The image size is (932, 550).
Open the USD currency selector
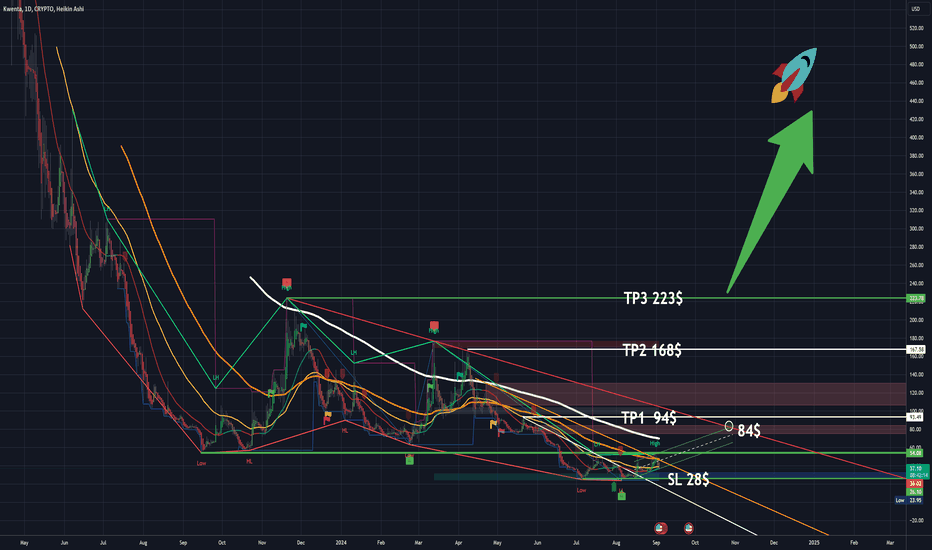coord(915,9)
